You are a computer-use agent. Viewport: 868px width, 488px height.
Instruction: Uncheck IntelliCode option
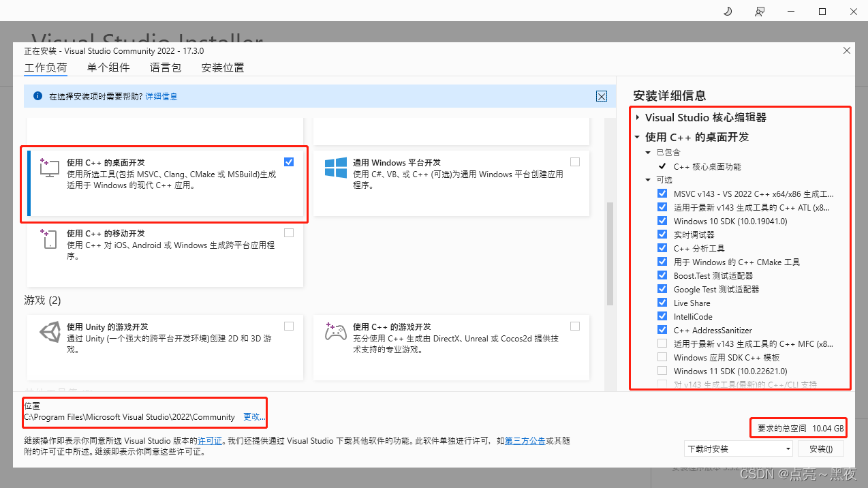662,316
